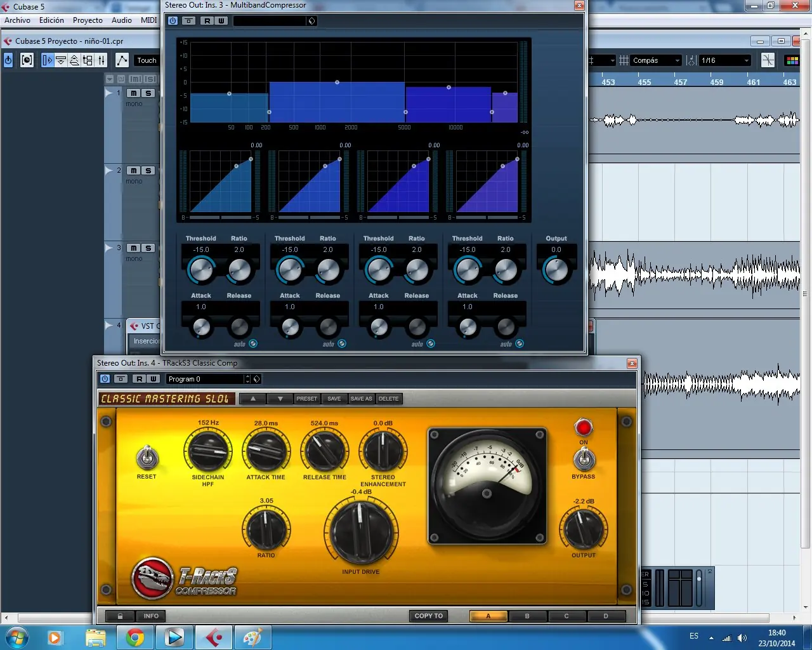The image size is (812, 650).
Task: Click the Windows Start button
Action: (16, 637)
